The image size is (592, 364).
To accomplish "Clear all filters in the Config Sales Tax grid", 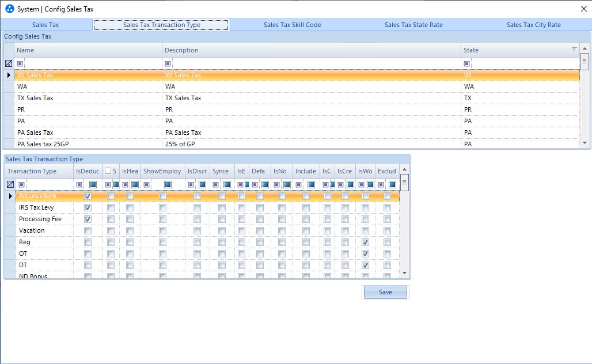I will (x=9, y=63).
